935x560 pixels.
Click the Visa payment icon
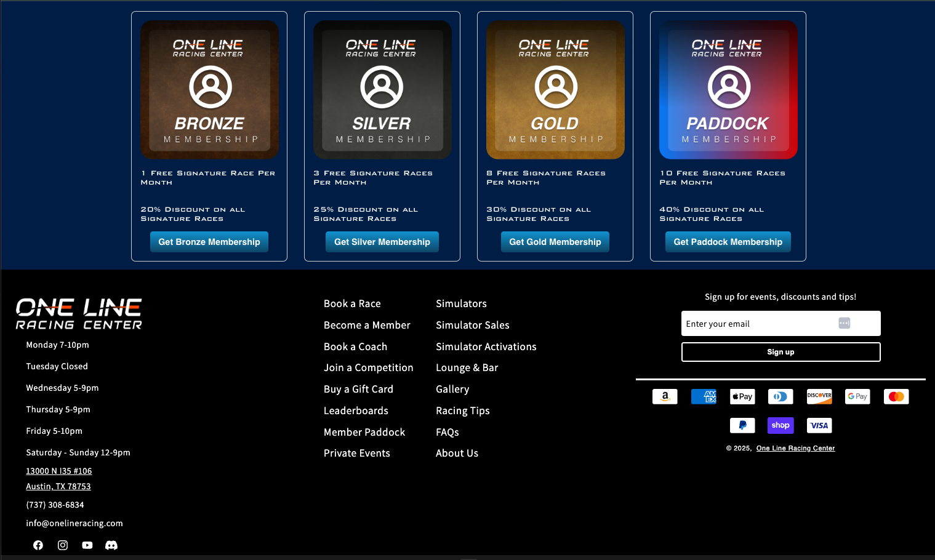pyautogui.click(x=819, y=425)
